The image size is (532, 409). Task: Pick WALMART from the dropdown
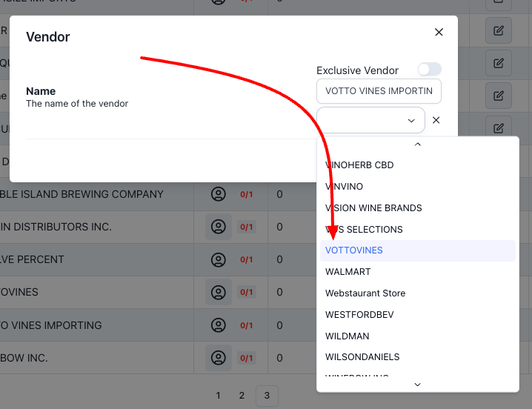(x=418, y=272)
